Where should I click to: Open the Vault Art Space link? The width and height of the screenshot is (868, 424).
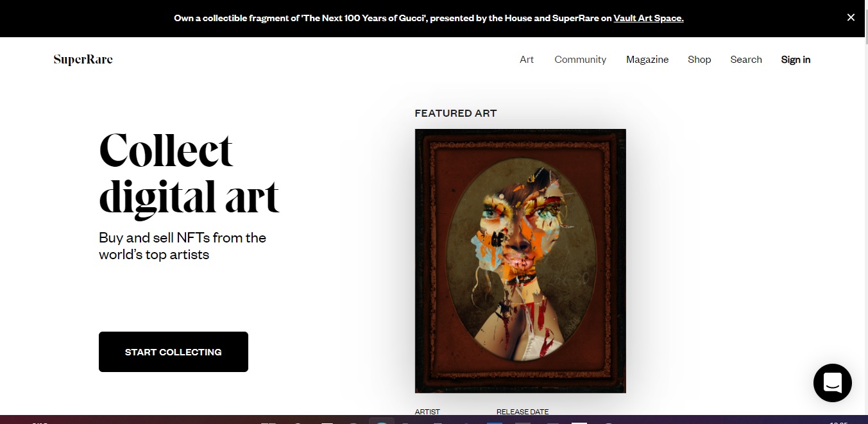(649, 18)
